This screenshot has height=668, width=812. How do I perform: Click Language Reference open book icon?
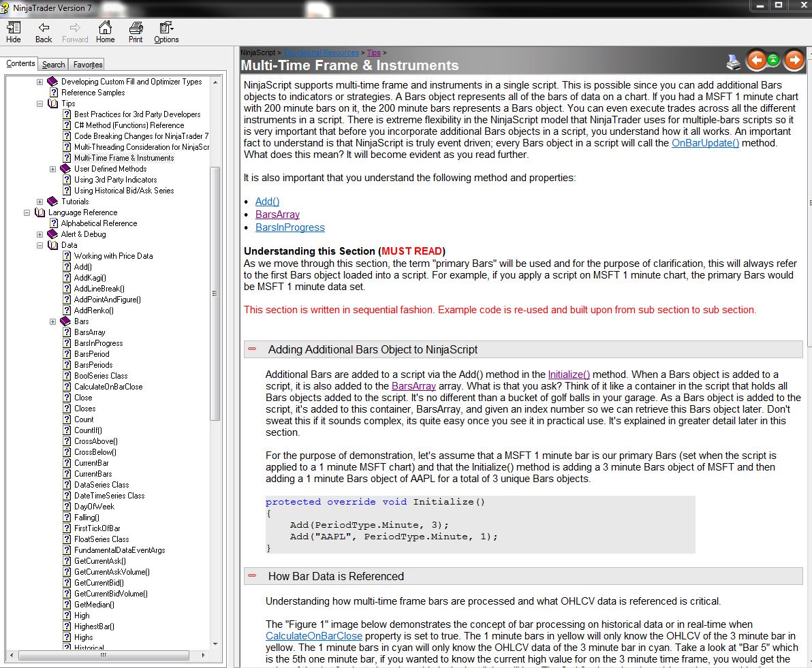click(x=40, y=212)
